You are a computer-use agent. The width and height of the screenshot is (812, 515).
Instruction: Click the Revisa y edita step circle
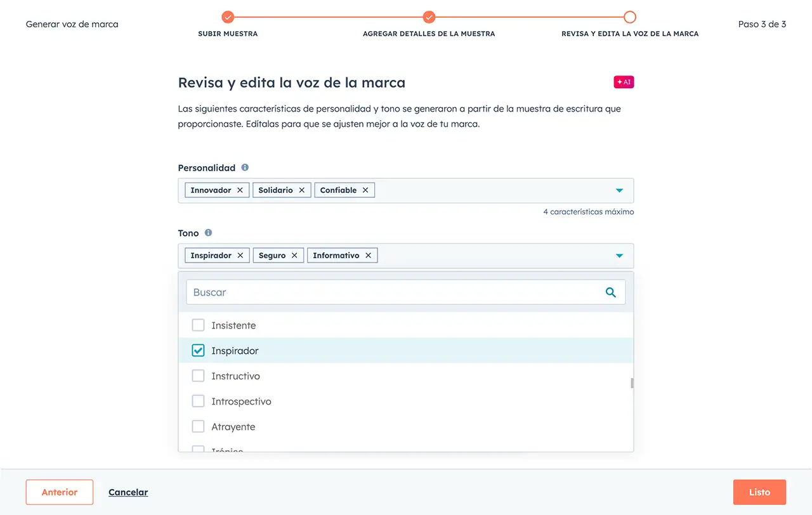[x=630, y=17]
